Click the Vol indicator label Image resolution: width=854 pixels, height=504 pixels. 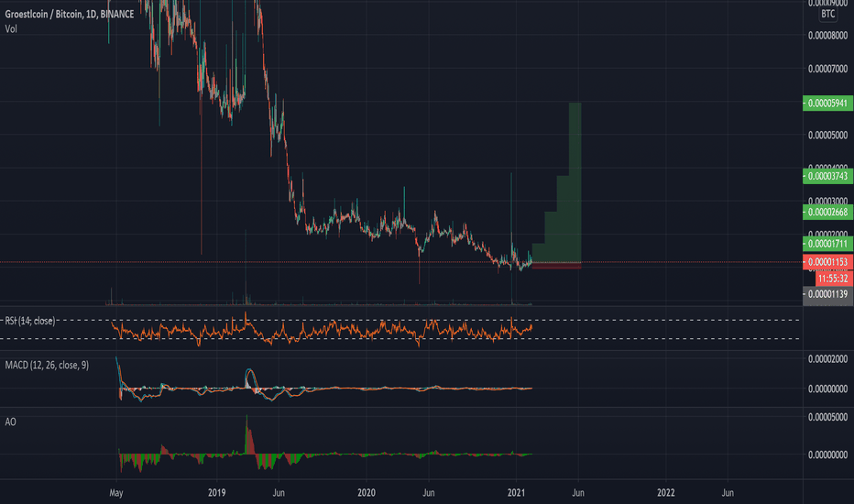point(11,29)
